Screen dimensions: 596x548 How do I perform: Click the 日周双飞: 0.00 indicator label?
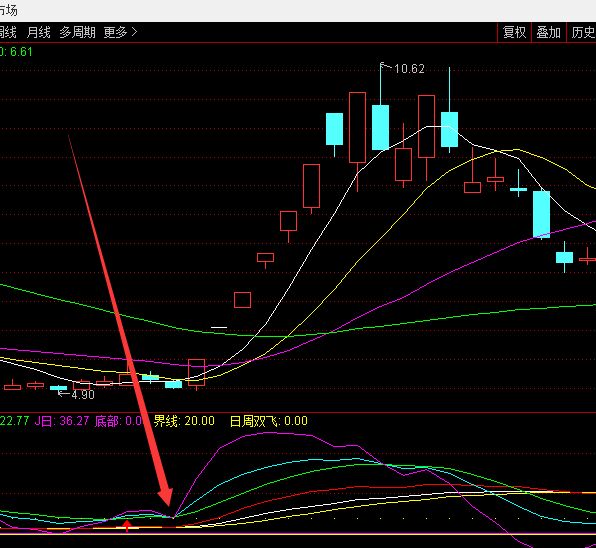point(269,421)
